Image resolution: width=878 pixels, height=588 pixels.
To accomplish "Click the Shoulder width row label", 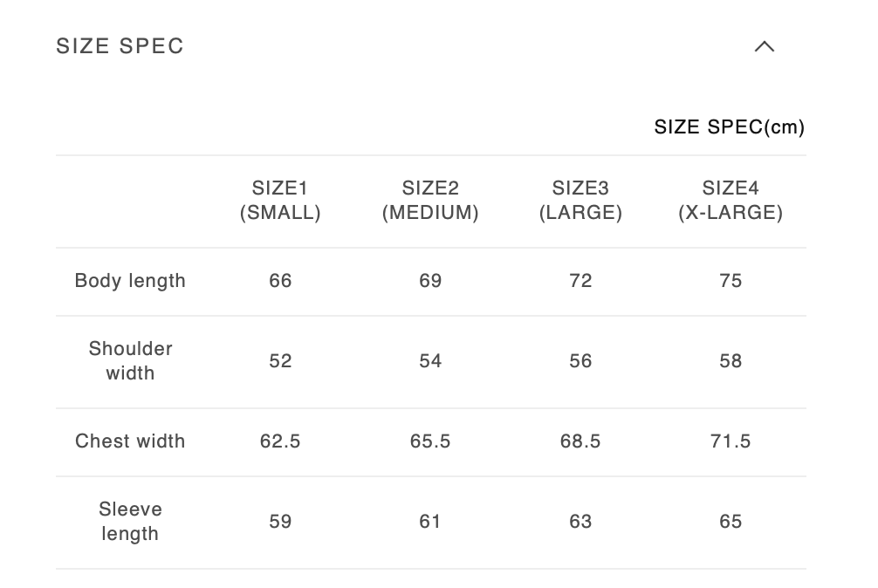I will pyautogui.click(x=130, y=361).
